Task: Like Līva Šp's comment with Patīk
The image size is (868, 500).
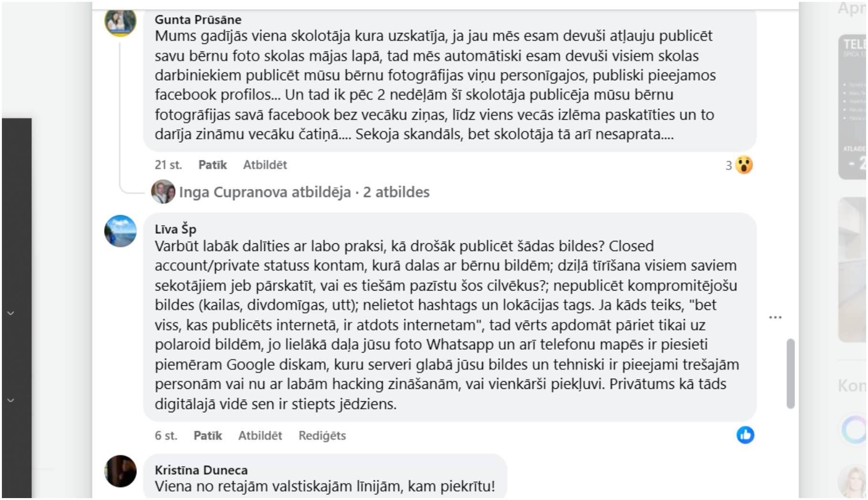Action: (208, 436)
